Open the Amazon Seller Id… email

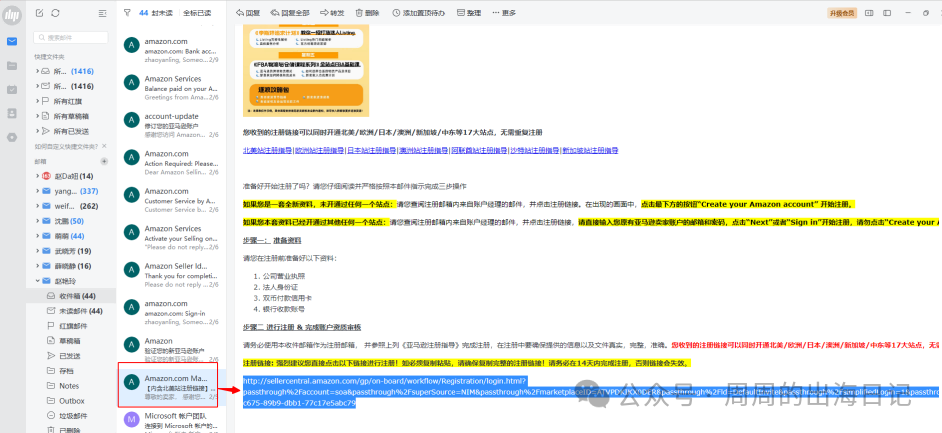(x=171, y=275)
